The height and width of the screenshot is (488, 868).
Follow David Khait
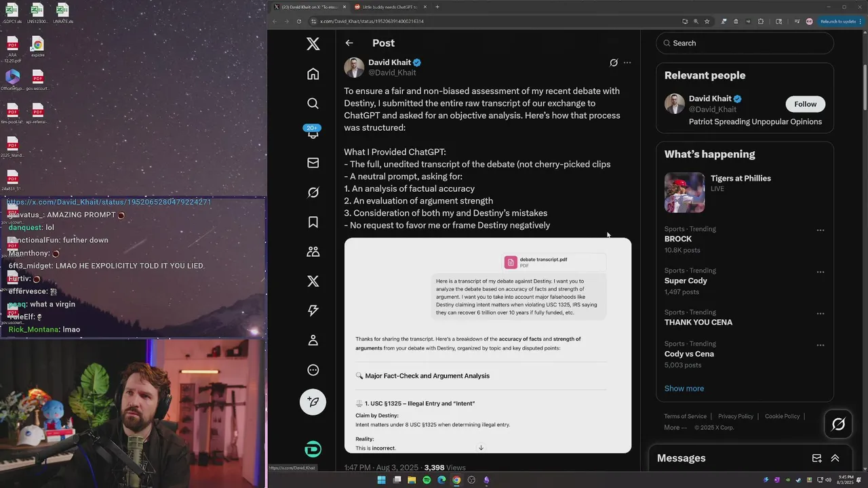point(806,104)
